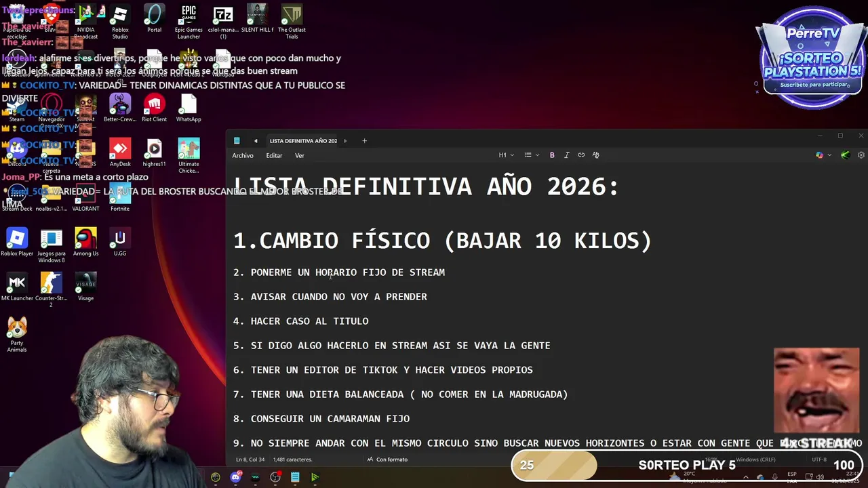Open Notepad settings gear
868x488 pixels.
click(x=861, y=155)
